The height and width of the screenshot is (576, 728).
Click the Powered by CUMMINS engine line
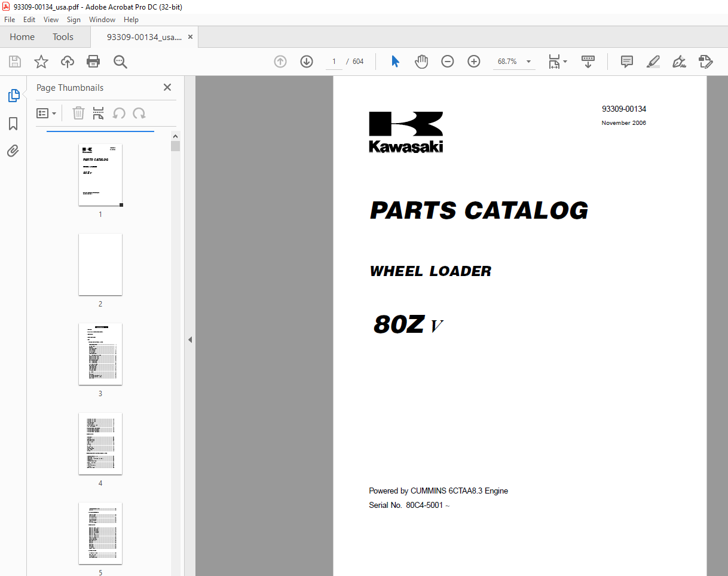[438, 491]
